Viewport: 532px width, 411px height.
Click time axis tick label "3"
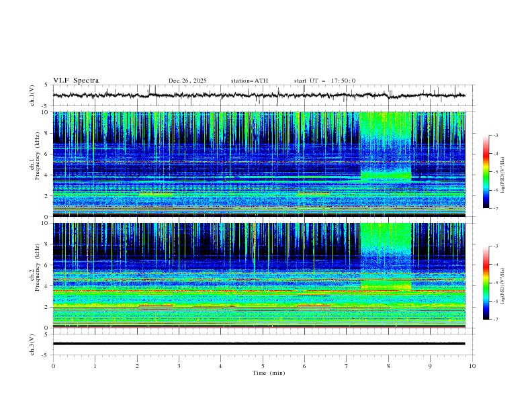click(x=179, y=366)
